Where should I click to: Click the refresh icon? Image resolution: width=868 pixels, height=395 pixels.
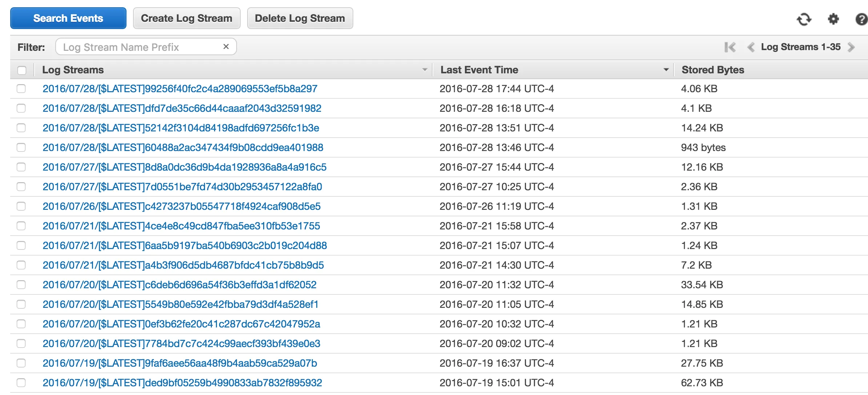(x=804, y=19)
